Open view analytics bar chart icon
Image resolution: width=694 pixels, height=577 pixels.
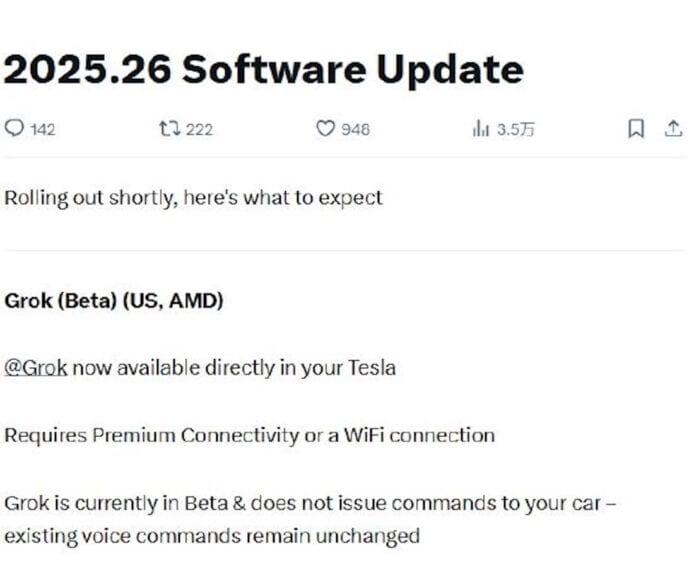480,129
